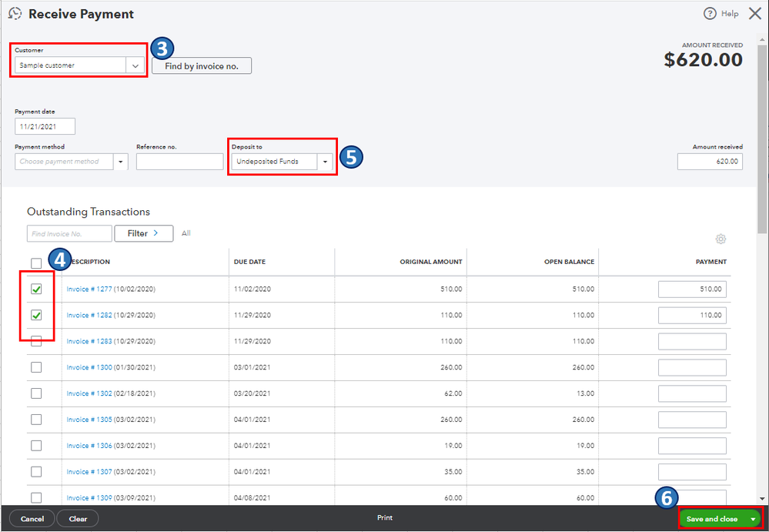Image resolution: width=769 pixels, height=532 pixels.
Task: Click payment field for Invoice 1305
Action: click(692, 420)
